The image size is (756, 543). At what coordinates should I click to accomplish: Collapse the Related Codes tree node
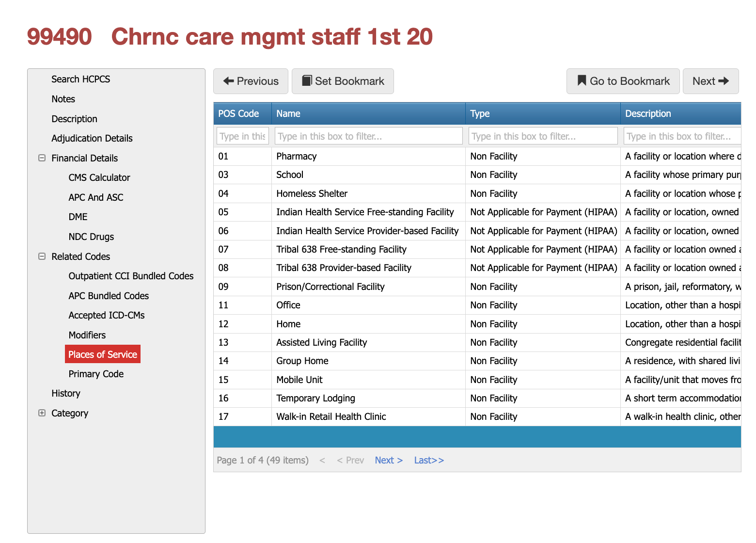(42, 256)
